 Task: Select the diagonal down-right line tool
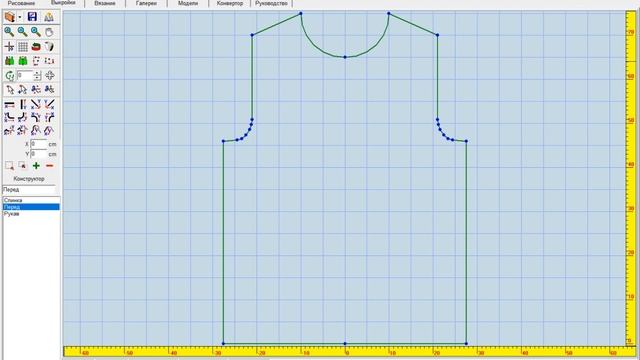36,104
